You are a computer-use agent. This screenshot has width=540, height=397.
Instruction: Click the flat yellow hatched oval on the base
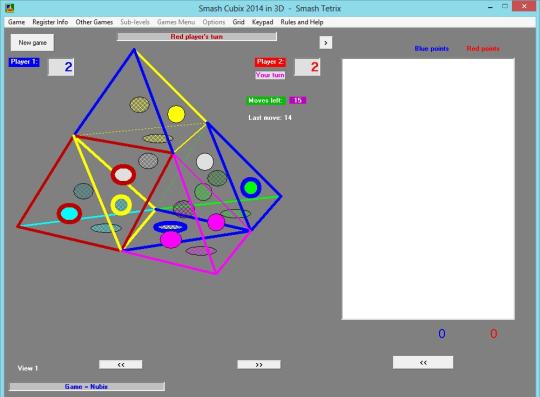(x=158, y=138)
